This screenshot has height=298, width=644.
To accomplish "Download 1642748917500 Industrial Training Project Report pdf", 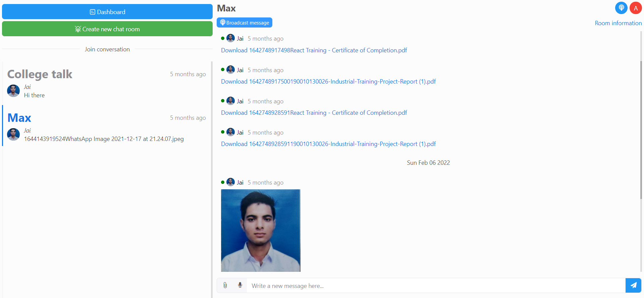I will 328,82.
